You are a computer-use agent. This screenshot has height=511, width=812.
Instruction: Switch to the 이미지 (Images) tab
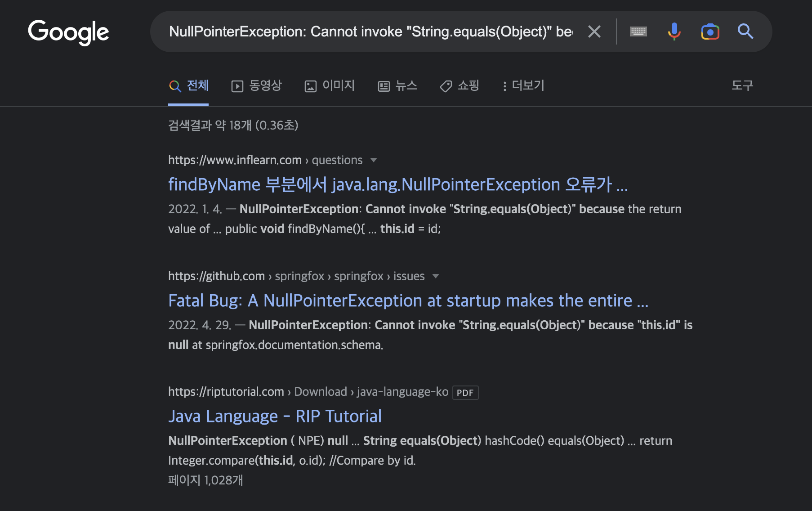pos(330,85)
